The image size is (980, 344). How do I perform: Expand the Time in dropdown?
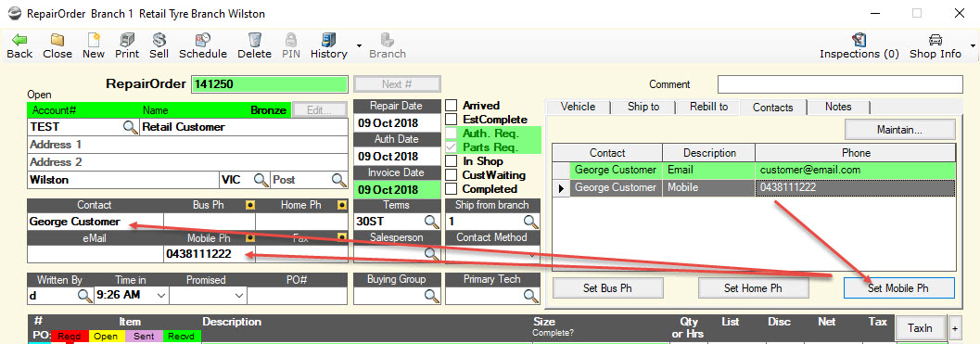click(x=161, y=295)
